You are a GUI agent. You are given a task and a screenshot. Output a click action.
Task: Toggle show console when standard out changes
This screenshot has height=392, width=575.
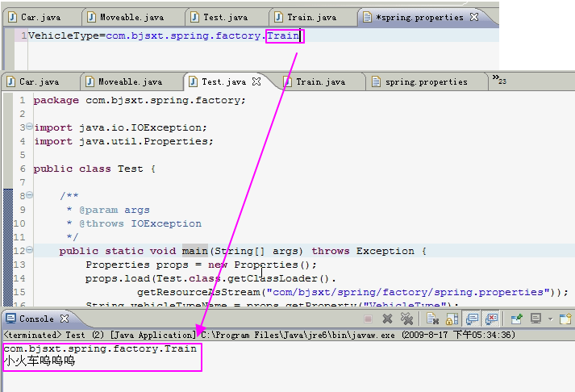tap(472, 319)
